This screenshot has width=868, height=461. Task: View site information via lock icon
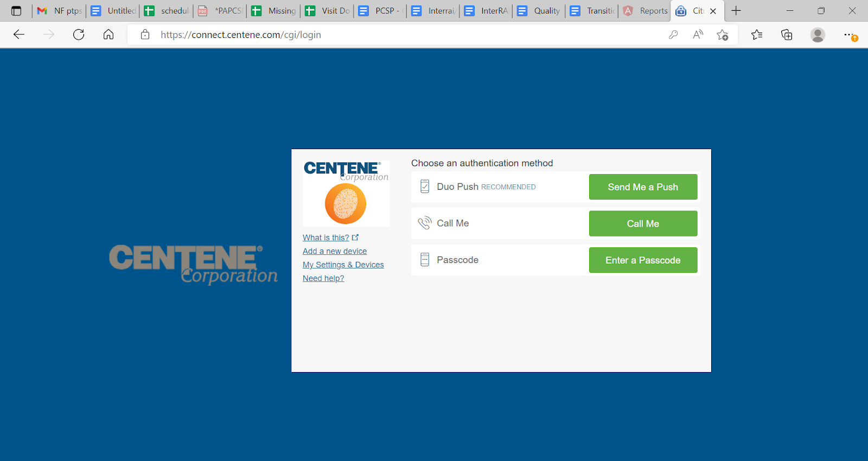145,35
